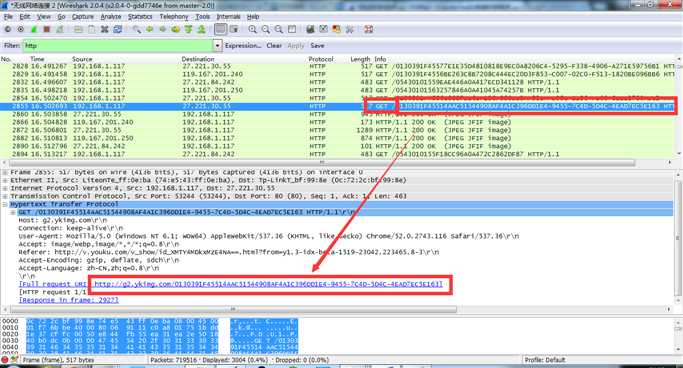683x368 pixels.
Task: Sort packets by Time column header
Action: coord(37,59)
